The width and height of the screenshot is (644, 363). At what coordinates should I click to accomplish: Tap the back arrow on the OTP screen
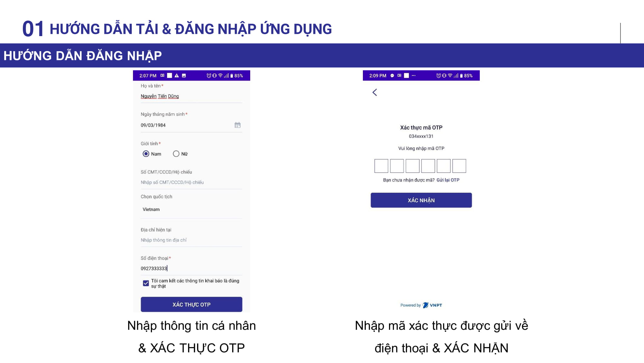(374, 93)
